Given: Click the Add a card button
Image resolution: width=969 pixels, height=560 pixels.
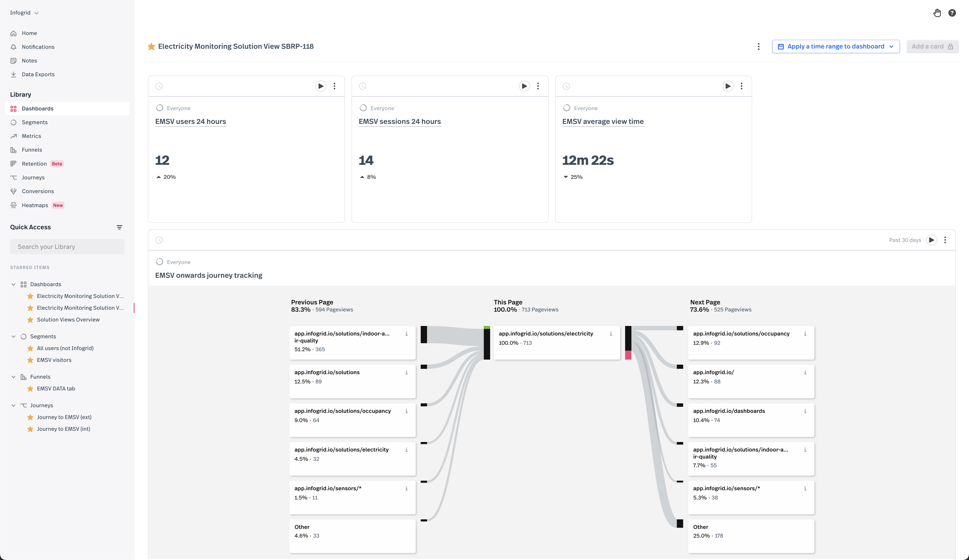Looking at the screenshot, I should pyautogui.click(x=933, y=47).
